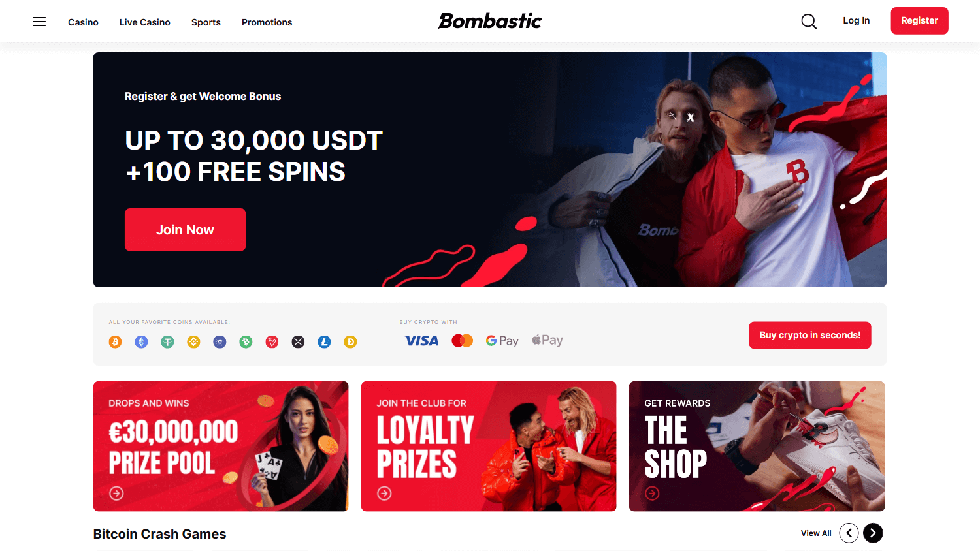
Task: Select the Litecoin coin icon
Action: [x=324, y=341]
